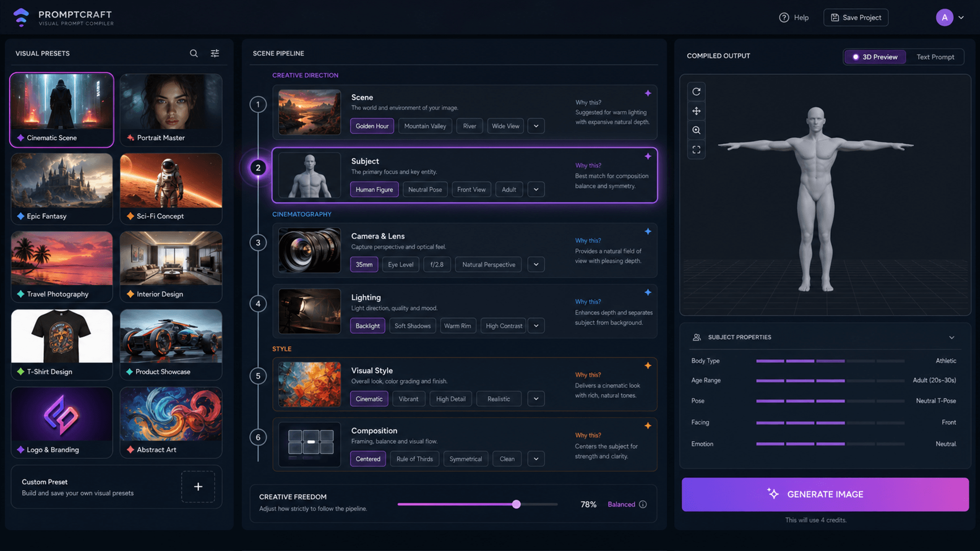This screenshot has height=551, width=980.
Task: Set the Body Type slider
Action: coord(830,361)
